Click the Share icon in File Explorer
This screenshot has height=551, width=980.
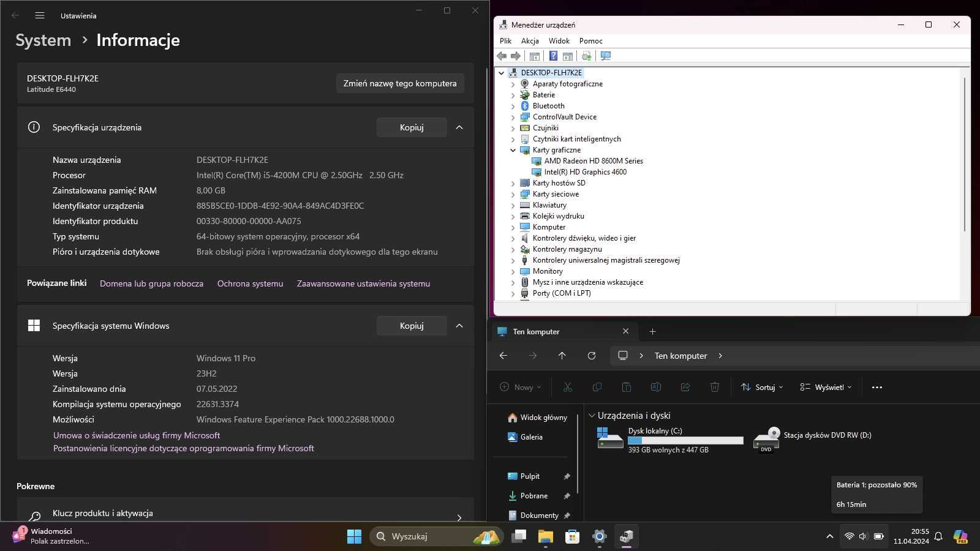(x=685, y=387)
